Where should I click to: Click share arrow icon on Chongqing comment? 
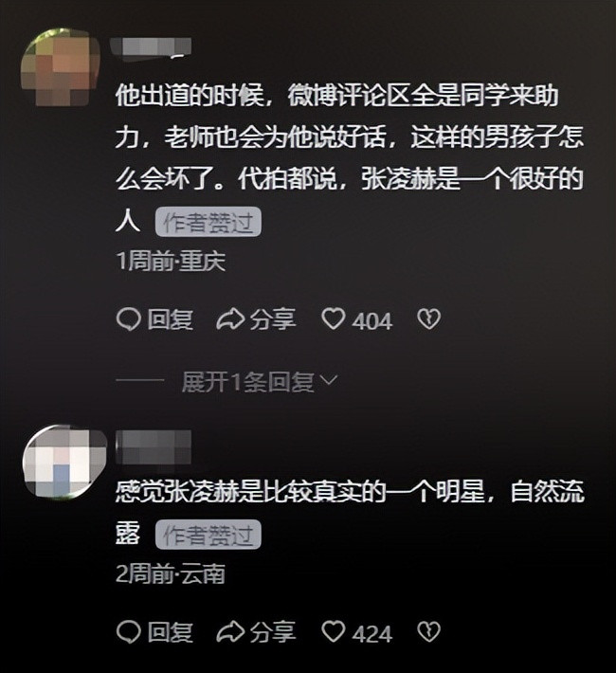point(230,319)
